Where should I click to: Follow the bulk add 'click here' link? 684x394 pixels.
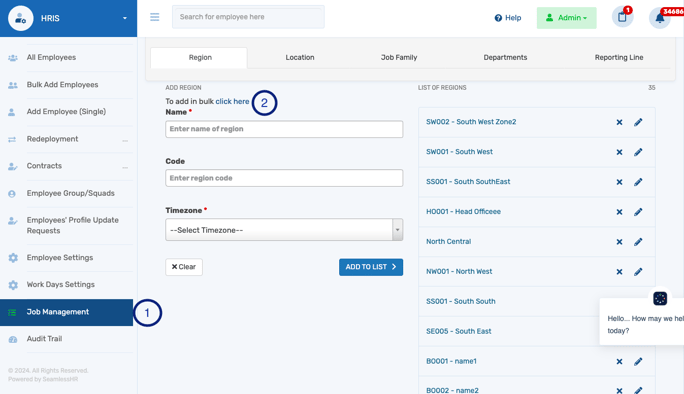tap(232, 101)
